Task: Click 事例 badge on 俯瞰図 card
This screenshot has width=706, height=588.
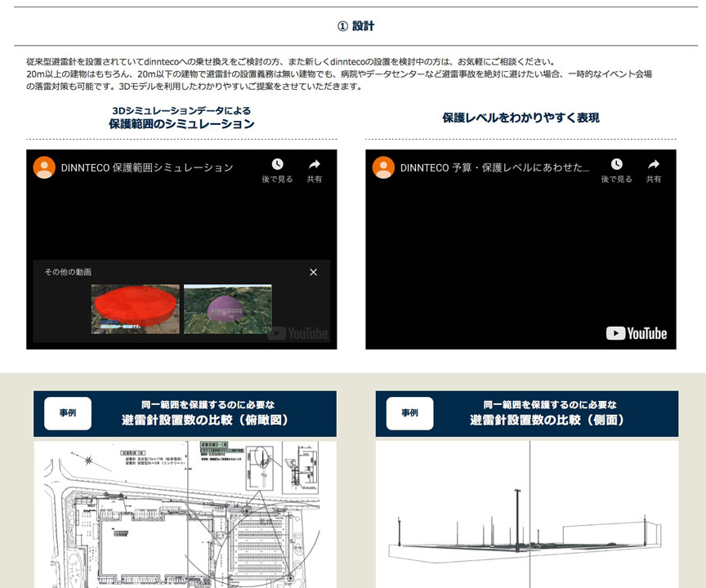Action: 68,413
